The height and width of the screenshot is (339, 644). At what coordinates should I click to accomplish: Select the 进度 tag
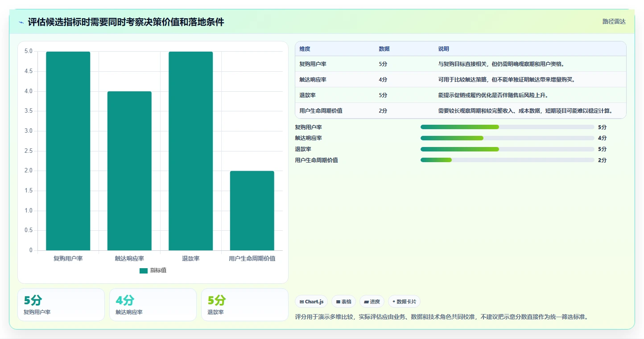[x=372, y=302]
